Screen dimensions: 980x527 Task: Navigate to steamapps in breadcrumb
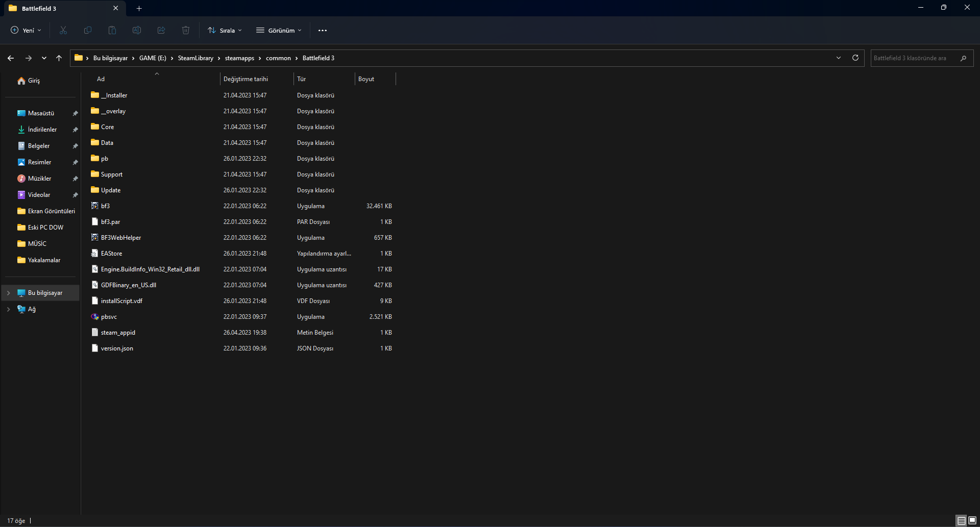pos(239,58)
